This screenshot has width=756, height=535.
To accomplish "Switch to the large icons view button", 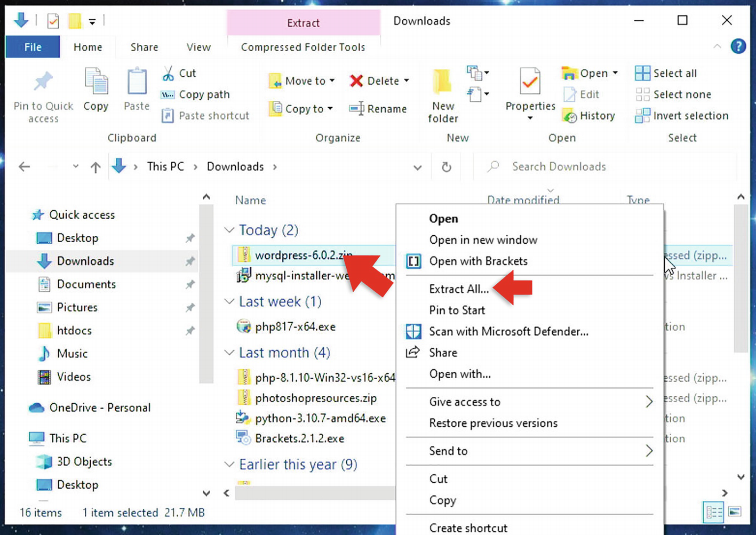I will click(735, 512).
